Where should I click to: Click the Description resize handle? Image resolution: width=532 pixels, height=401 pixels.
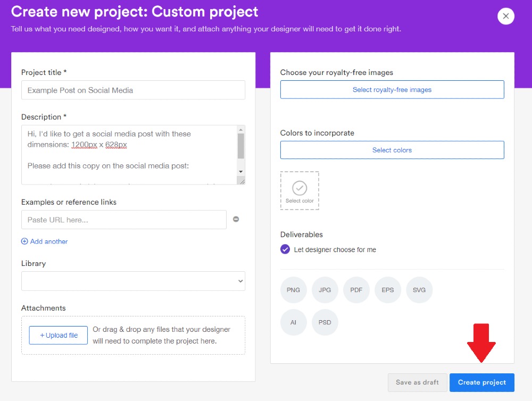242,182
